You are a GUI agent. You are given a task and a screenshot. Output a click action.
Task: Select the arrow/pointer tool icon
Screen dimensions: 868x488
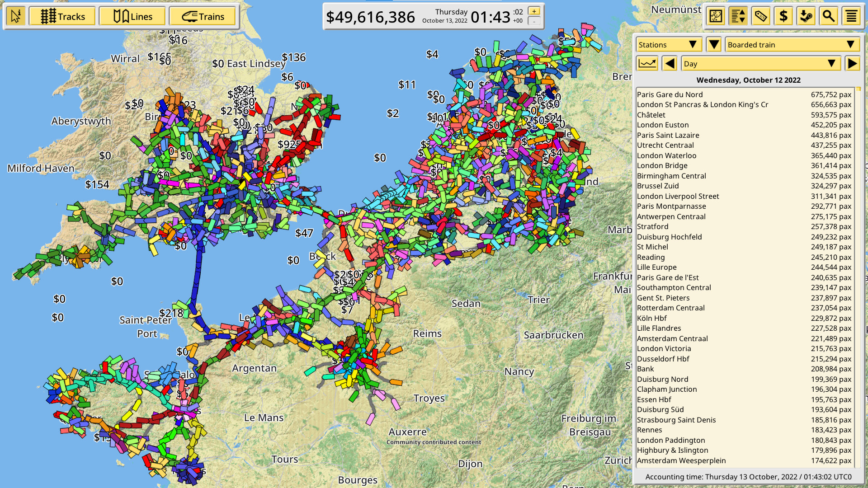[x=16, y=16]
